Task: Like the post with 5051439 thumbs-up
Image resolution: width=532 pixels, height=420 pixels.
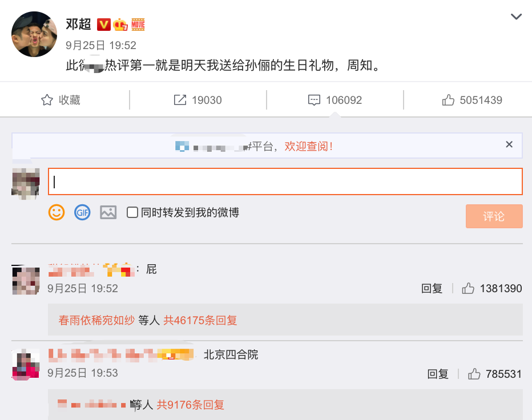Action: (x=448, y=100)
